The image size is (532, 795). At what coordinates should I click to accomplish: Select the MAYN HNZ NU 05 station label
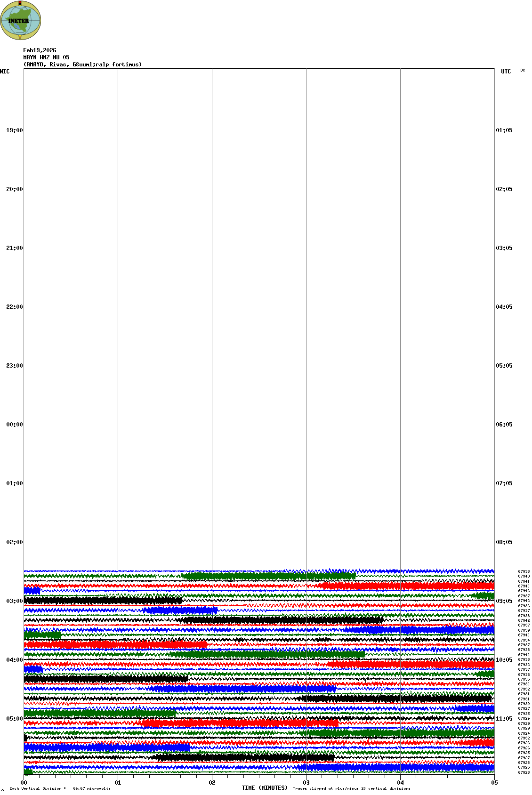tap(46, 57)
